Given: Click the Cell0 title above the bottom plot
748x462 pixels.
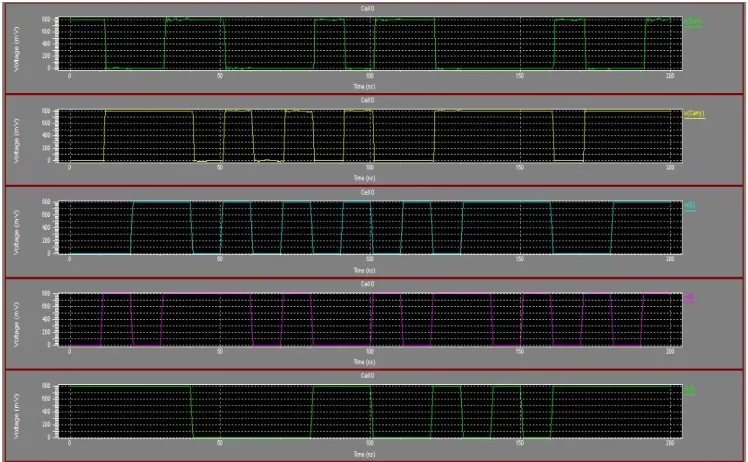Looking at the screenshot, I should tap(367, 376).
